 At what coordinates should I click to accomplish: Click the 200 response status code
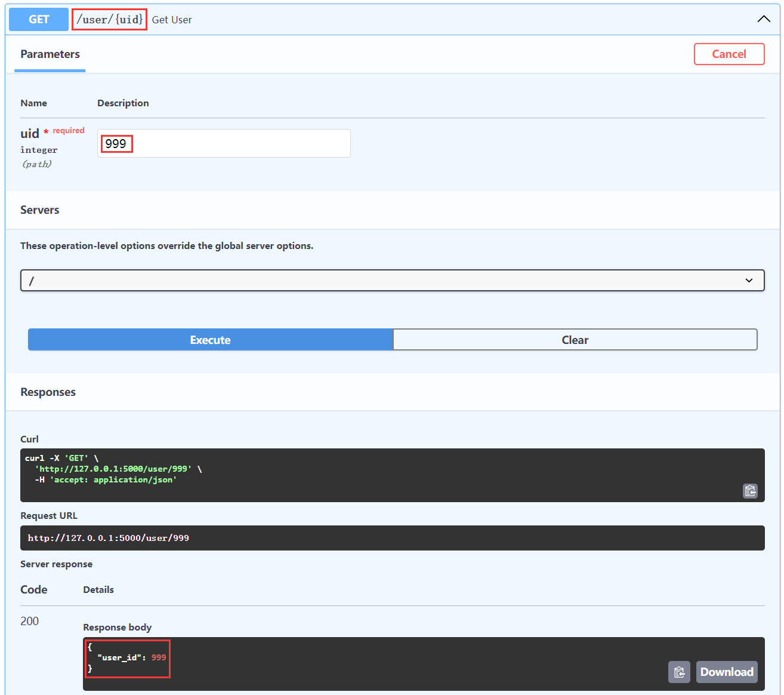(30, 621)
